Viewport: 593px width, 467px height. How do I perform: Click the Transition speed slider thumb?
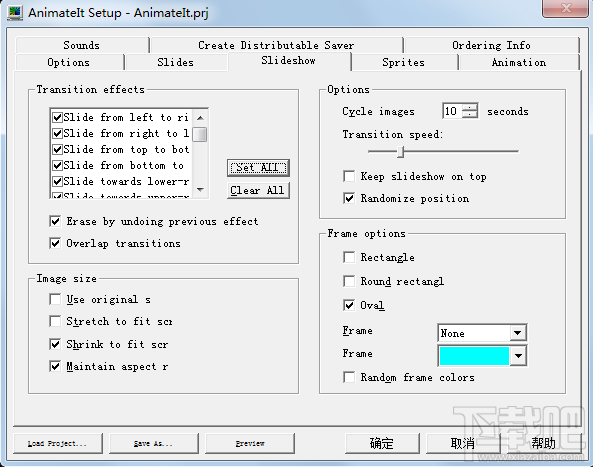click(x=401, y=152)
